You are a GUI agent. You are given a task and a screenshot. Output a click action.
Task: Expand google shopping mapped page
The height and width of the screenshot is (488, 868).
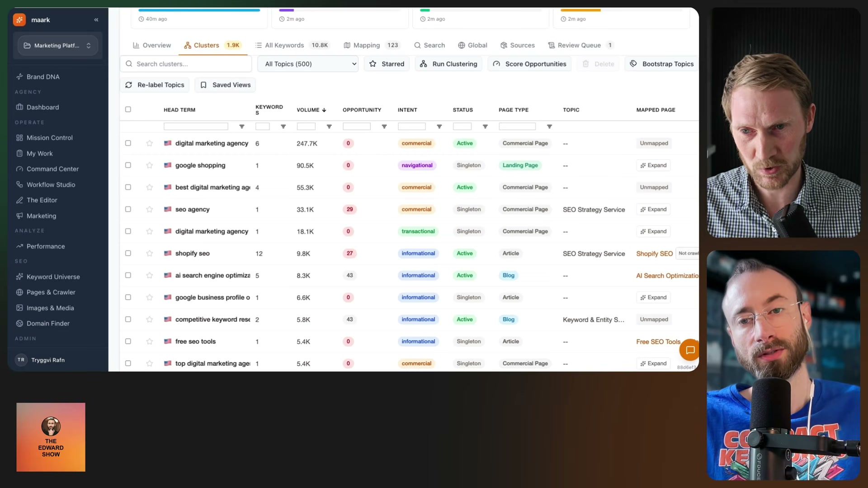click(x=653, y=165)
